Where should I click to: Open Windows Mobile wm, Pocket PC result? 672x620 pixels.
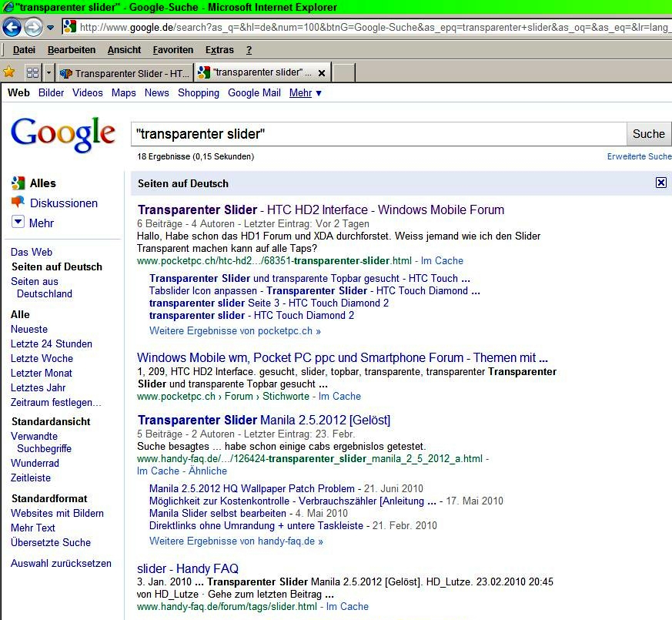coord(343,357)
